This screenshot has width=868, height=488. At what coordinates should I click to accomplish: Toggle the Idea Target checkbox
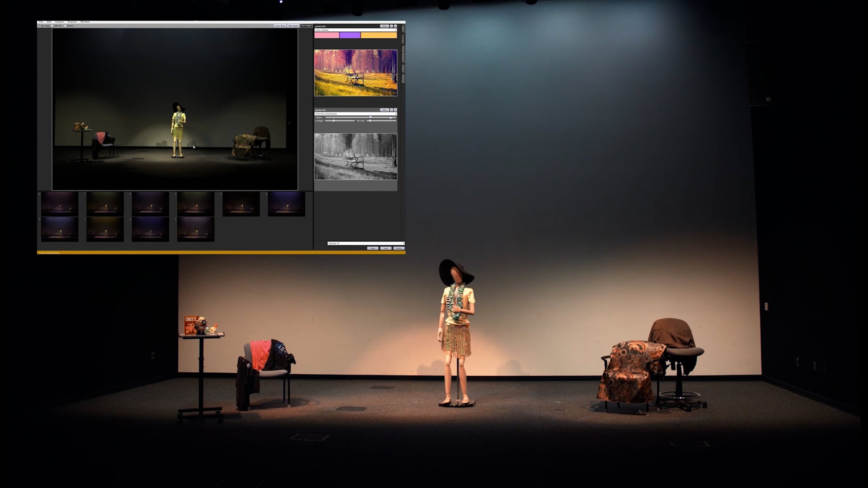pos(39,26)
